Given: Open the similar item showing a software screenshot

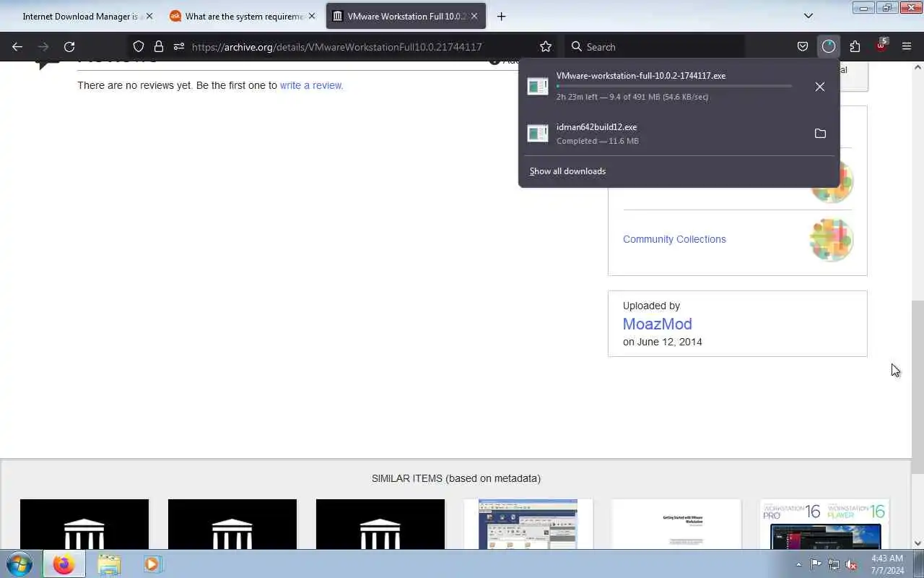Looking at the screenshot, I should coord(528,525).
